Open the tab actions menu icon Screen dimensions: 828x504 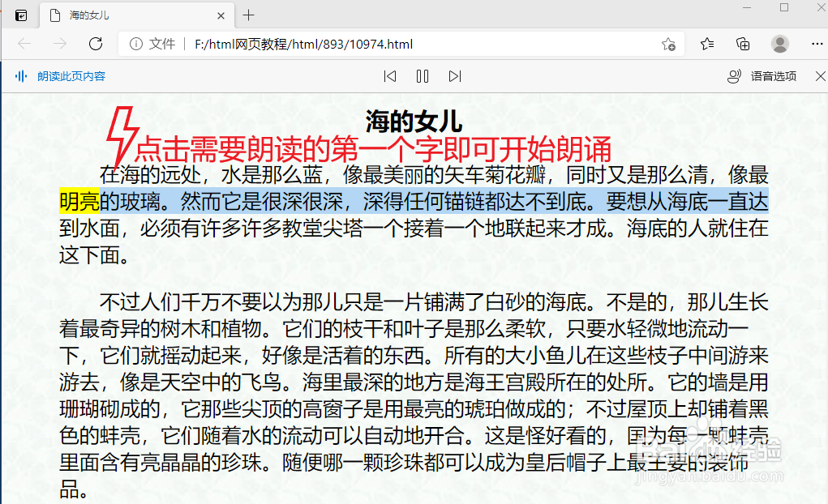tap(21, 15)
